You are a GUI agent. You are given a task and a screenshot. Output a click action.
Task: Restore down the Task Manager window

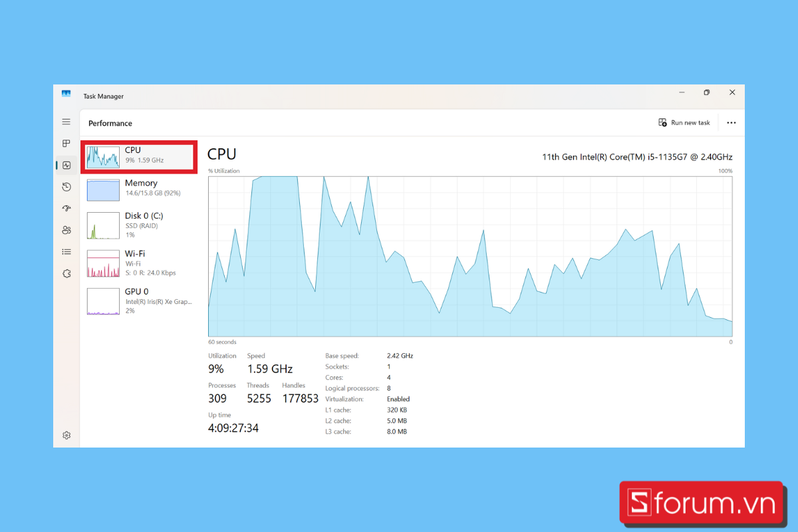point(707,92)
